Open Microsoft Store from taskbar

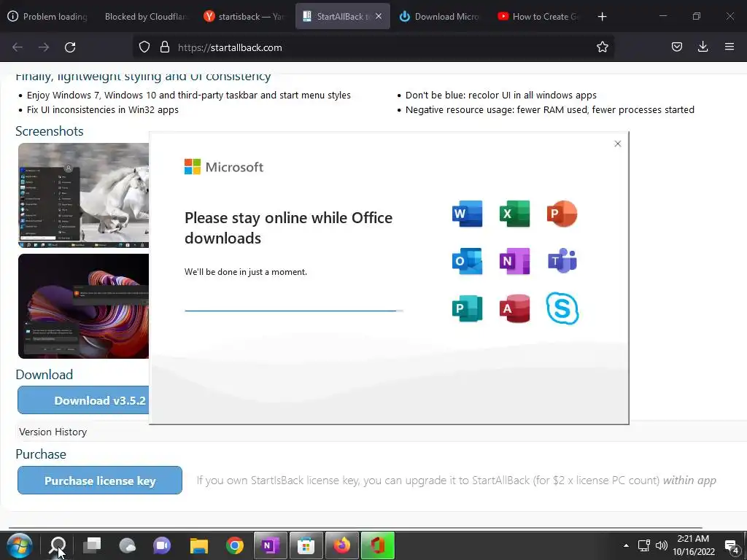point(306,545)
